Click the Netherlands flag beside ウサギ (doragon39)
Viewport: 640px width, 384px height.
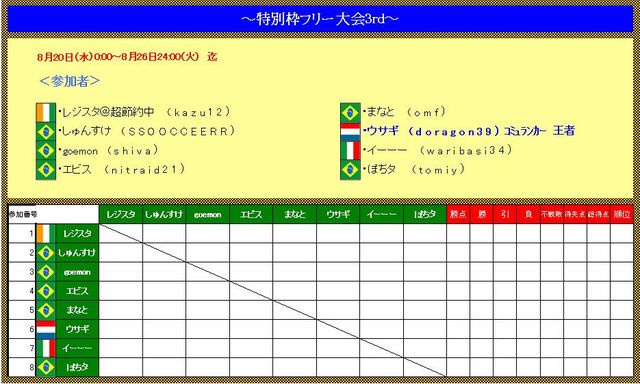tap(350, 131)
